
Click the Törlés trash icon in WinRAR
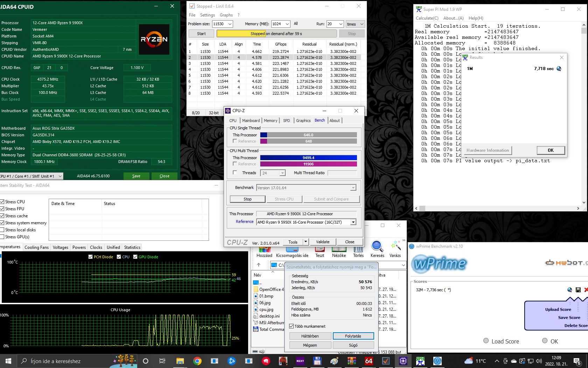pyautogui.click(x=358, y=249)
